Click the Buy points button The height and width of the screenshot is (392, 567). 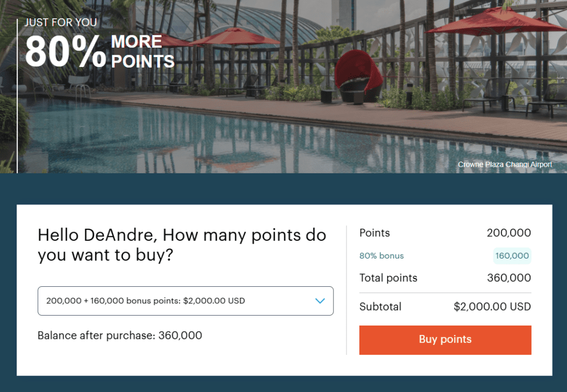coord(445,339)
